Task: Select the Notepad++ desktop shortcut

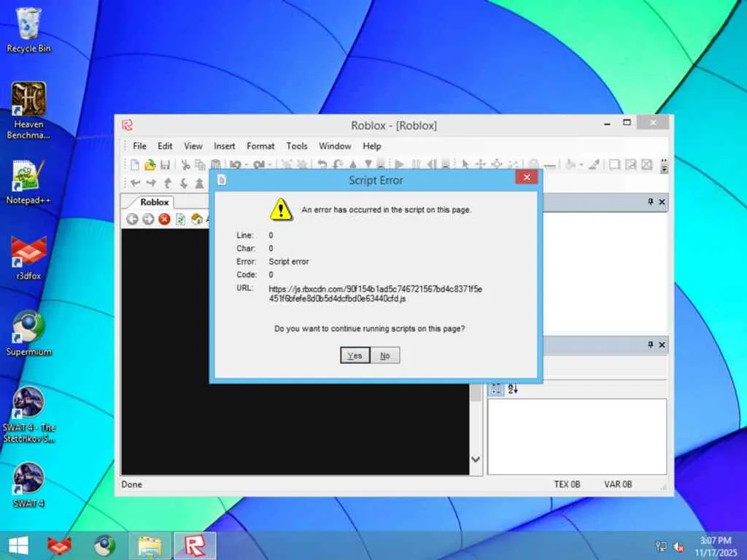Action: pos(28,182)
